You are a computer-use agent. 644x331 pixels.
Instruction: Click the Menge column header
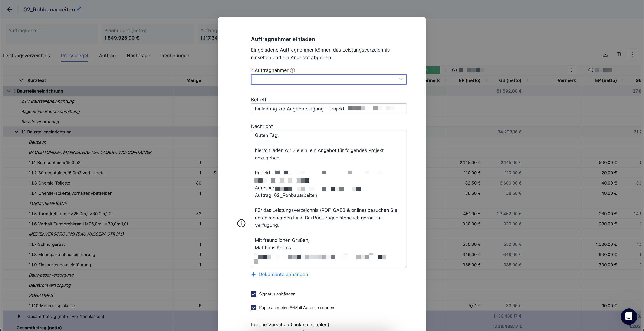194,80
